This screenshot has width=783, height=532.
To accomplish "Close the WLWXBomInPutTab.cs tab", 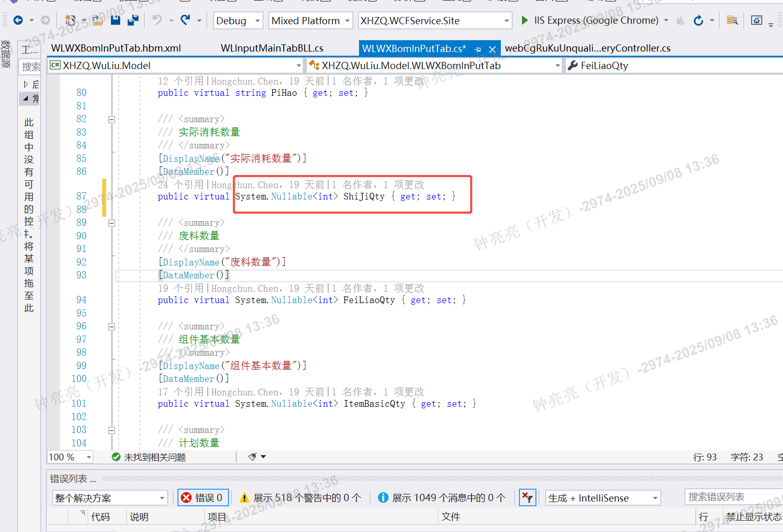I will tap(493, 49).
